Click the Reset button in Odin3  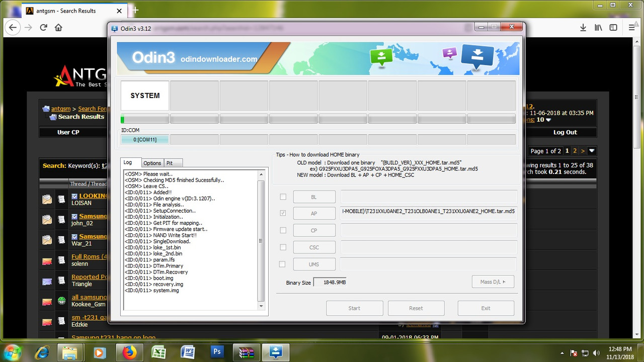click(x=416, y=308)
